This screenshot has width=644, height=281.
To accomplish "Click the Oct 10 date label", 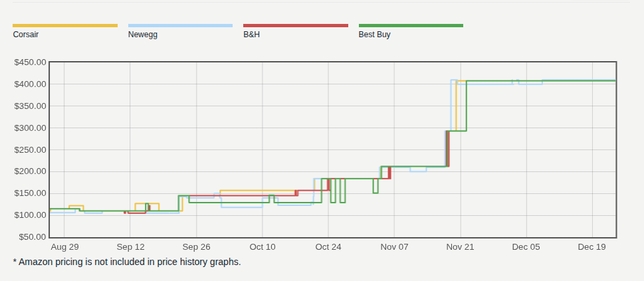I will [x=263, y=247].
